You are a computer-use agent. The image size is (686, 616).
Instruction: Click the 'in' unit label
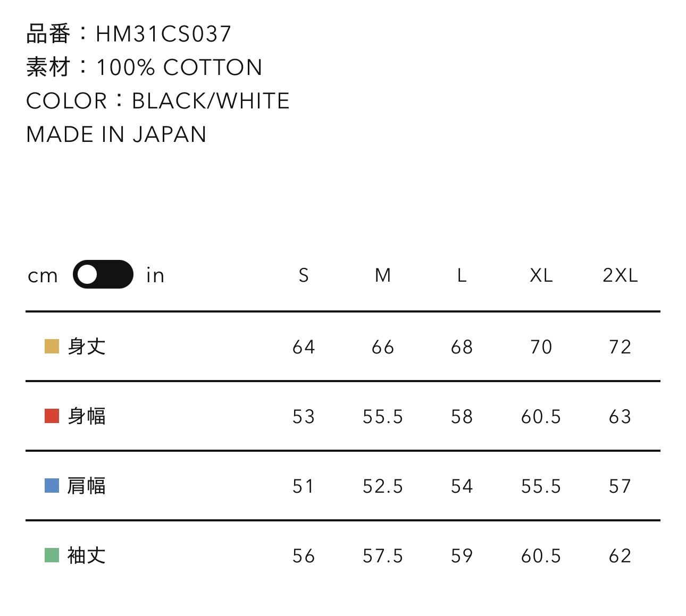[155, 275]
